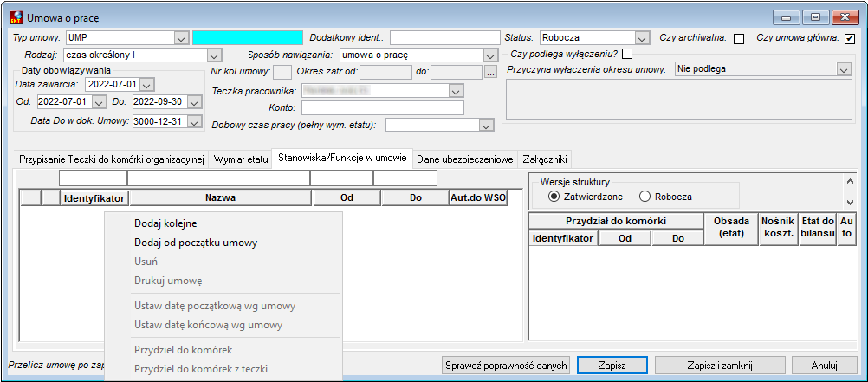Click the exclusion reason description text area
868x382 pixels.
tap(678, 99)
